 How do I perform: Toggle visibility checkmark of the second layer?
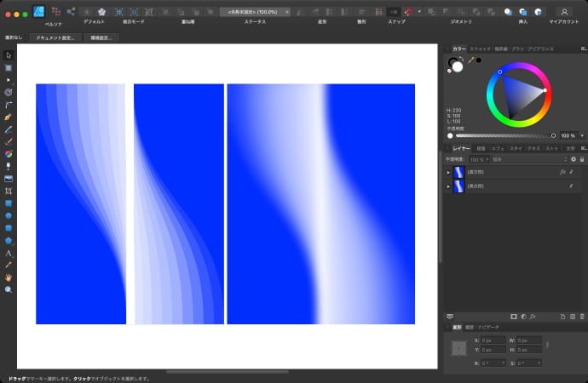572,185
